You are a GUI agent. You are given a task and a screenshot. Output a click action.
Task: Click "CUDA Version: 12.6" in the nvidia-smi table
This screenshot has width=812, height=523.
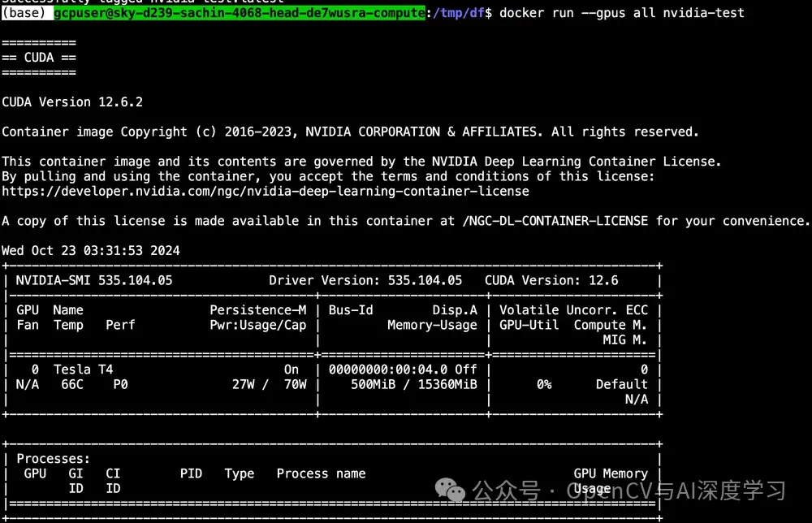(551, 281)
